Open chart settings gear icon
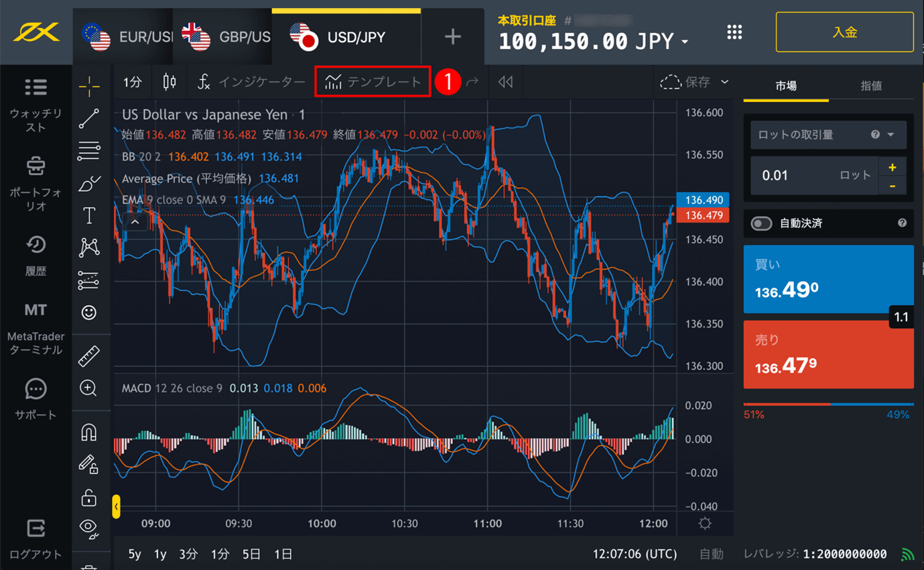This screenshot has height=570, width=924. (705, 523)
